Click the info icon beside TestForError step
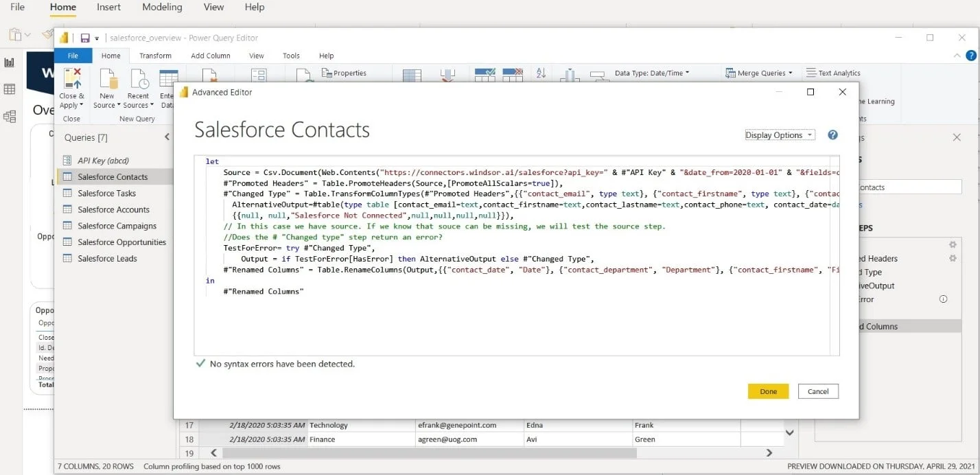The image size is (980, 475). [943, 299]
